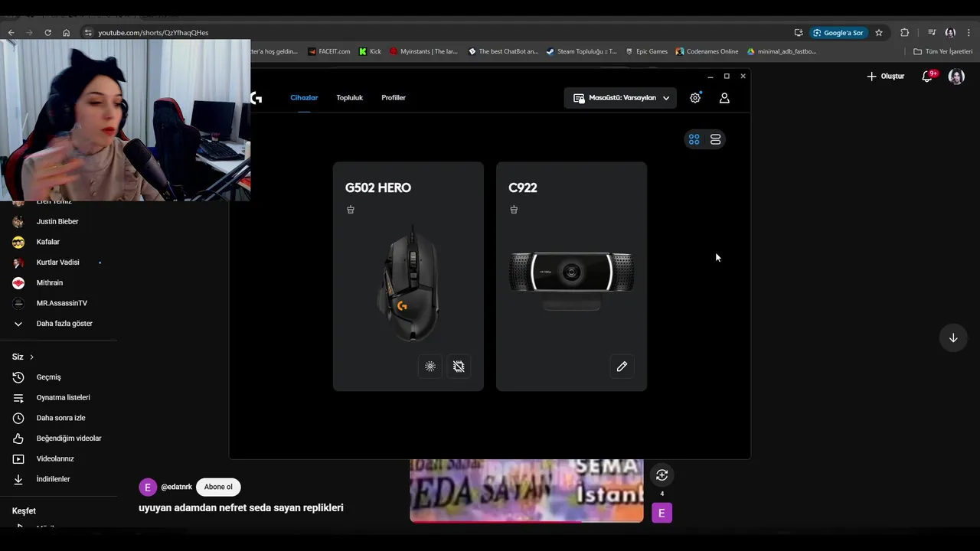Open @edatnrk channel link

[x=176, y=487]
